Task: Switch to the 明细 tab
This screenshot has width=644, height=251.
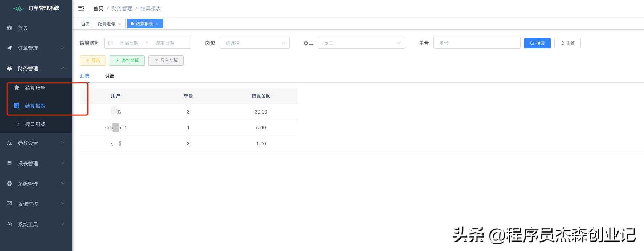Action: 109,76
